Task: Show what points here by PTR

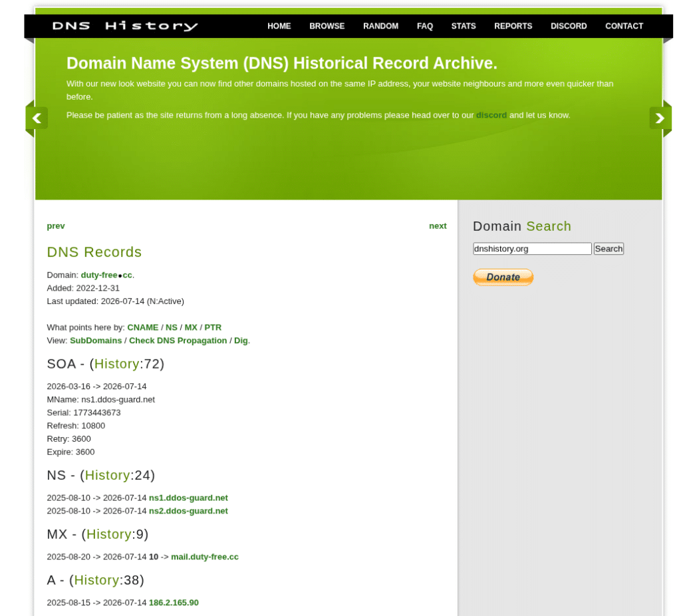Action: tap(213, 327)
